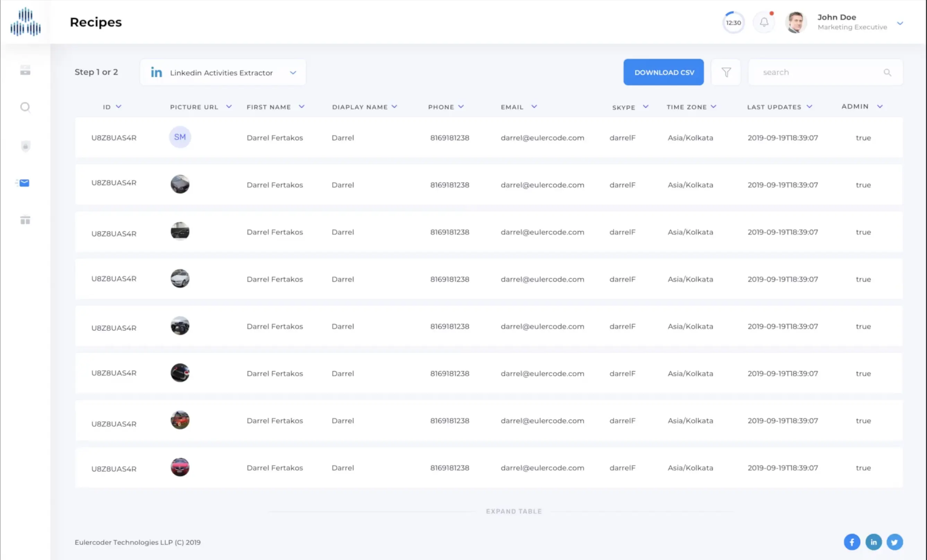The height and width of the screenshot is (560, 927).
Task: Expand the Linkedin Activities Extractor dropdown
Action: pyautogui.click(x=293, y=72)
